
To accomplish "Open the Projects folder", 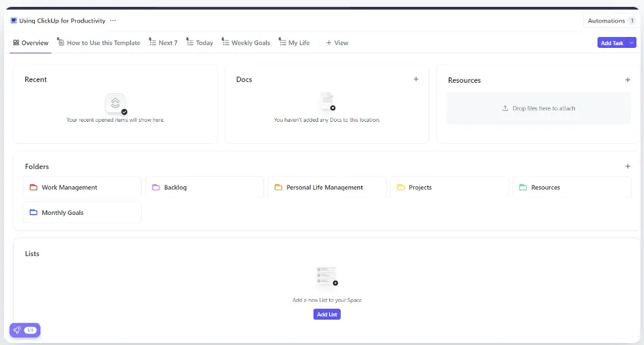I will point(450,188).
